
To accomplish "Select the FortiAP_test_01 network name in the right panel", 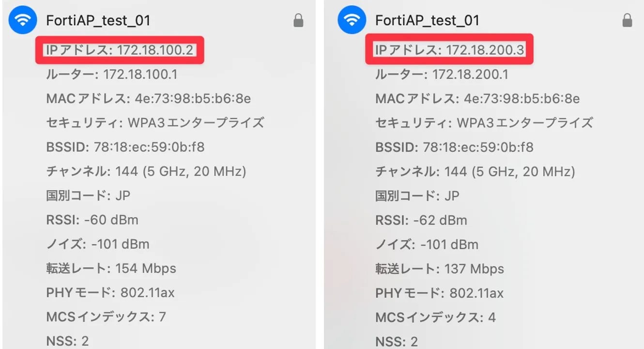I will coord(427,21).
